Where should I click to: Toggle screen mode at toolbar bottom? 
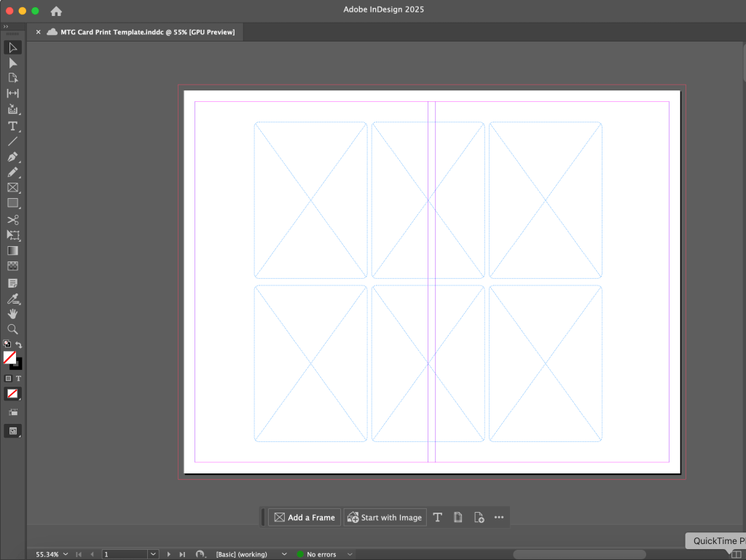pyautogui.click(x=13, y=431)
